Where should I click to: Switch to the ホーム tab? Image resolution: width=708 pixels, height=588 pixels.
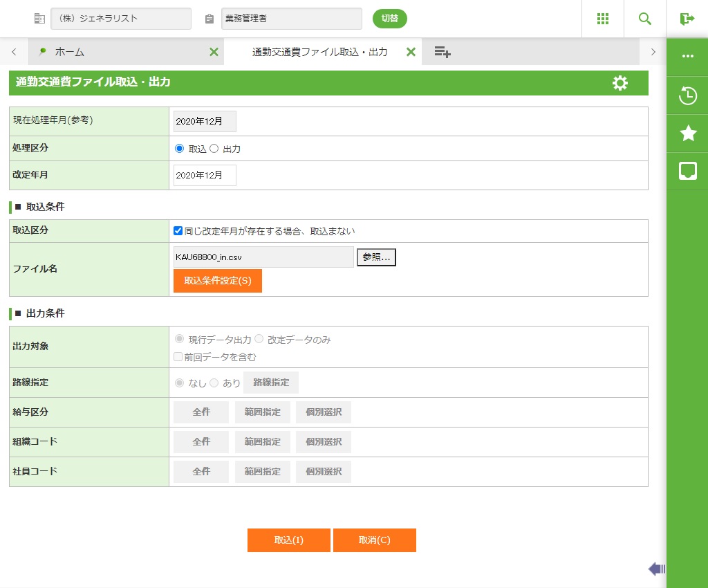tap(69, 52)
